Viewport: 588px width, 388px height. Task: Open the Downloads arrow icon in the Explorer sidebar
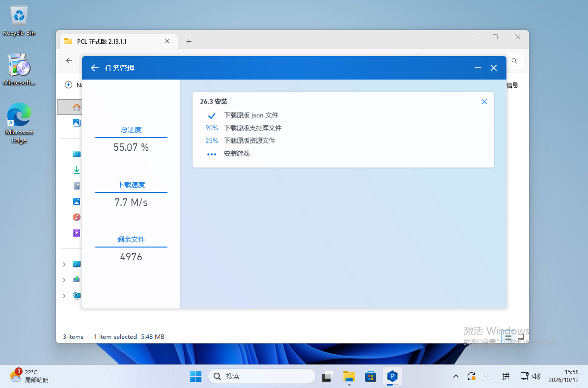[77, 170]
